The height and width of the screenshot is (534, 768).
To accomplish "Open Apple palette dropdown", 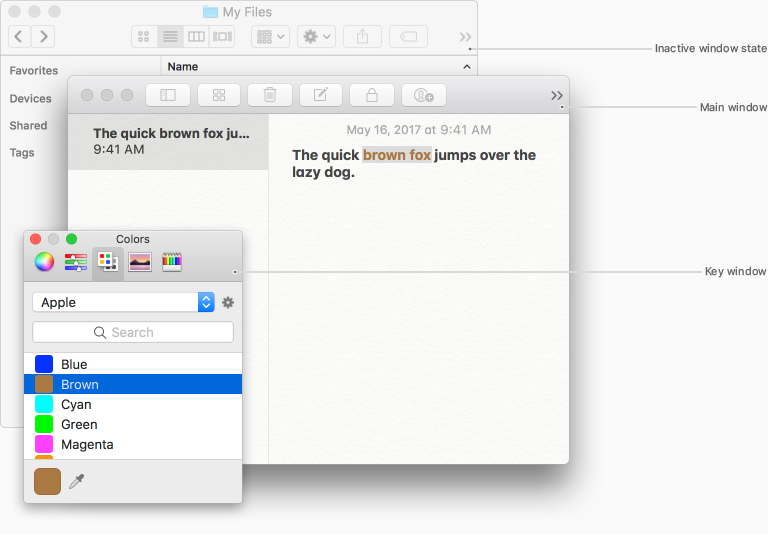I will coord(123,302).
